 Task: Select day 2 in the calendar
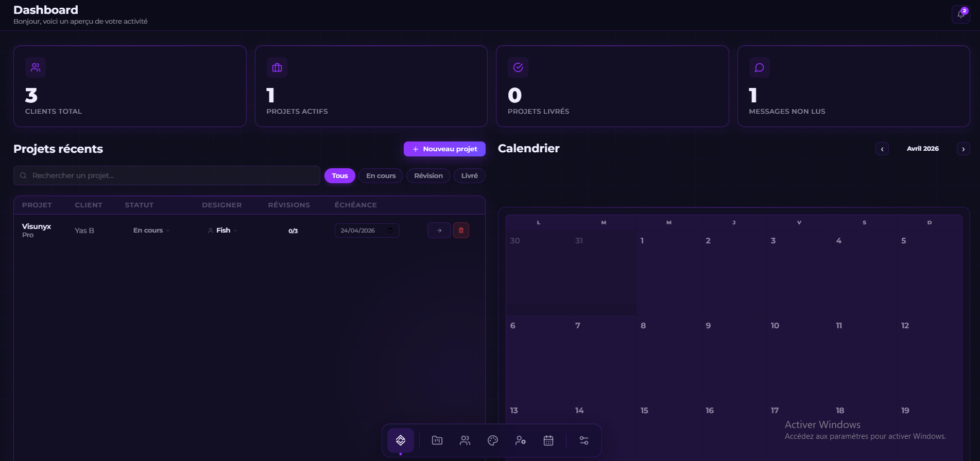pyautogui.click(x=734, y=273)
